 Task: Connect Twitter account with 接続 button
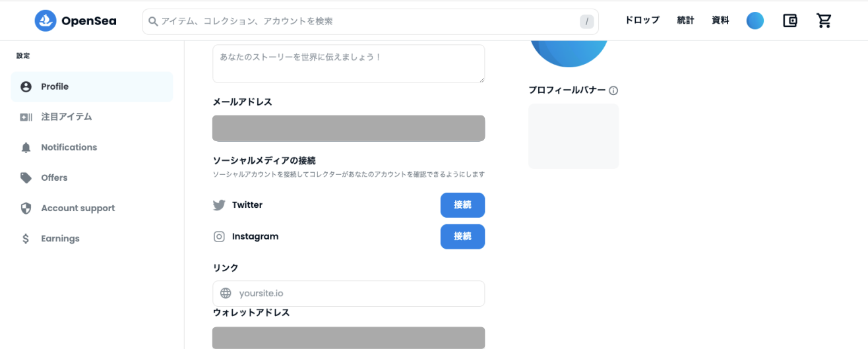(x=462, y=205)
